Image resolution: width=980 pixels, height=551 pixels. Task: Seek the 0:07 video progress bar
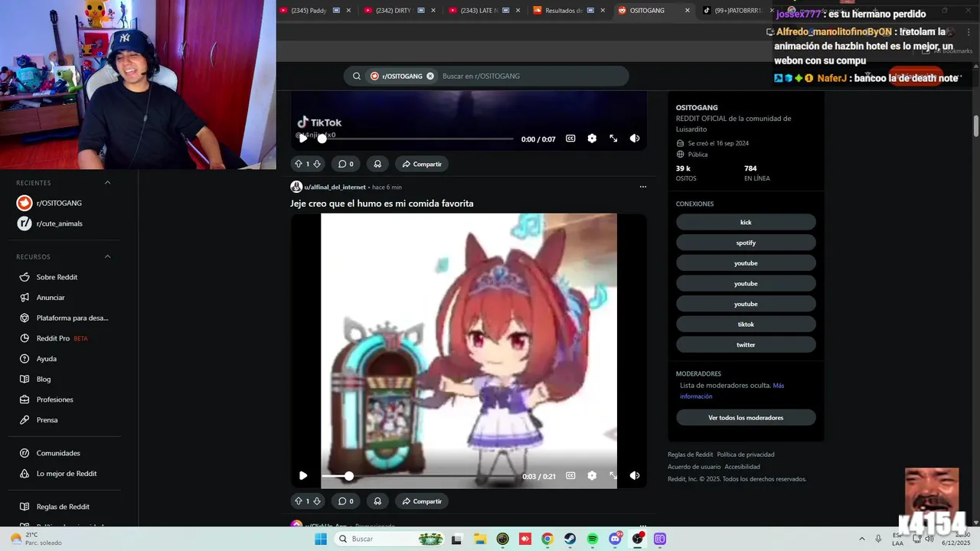point(417,139)
